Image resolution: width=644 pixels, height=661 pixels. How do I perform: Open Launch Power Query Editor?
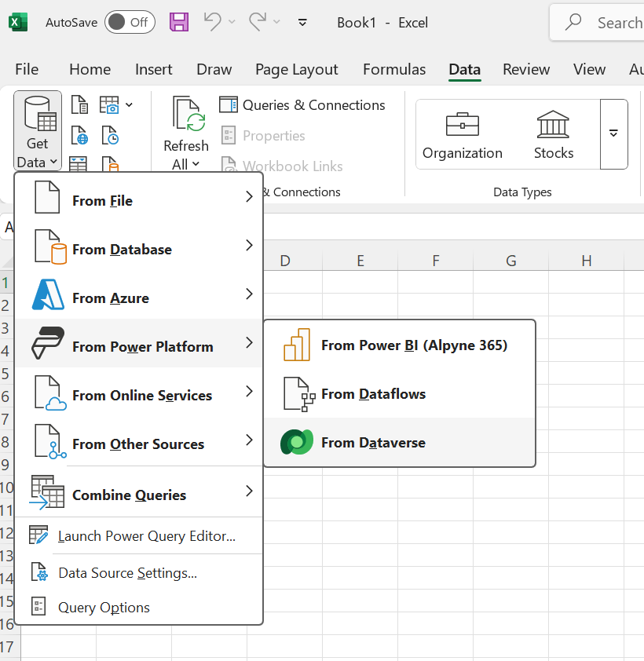pyautogui.click(x=139, y=536)
